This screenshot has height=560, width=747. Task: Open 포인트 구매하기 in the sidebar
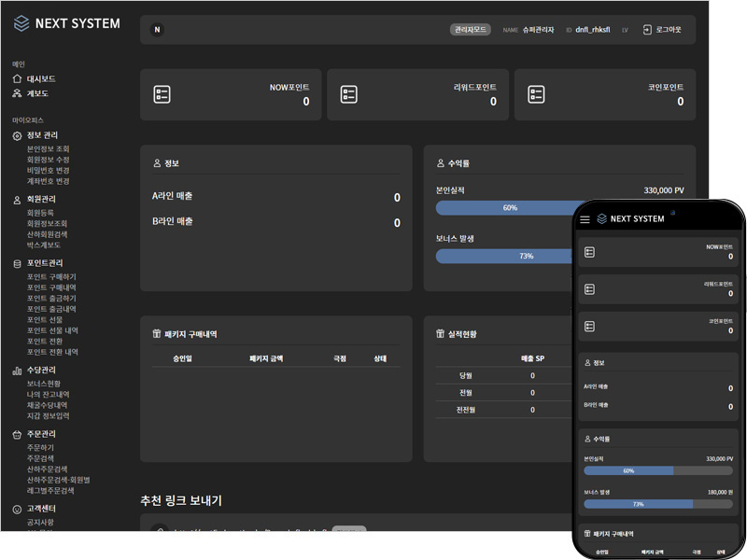coord(51,277)
